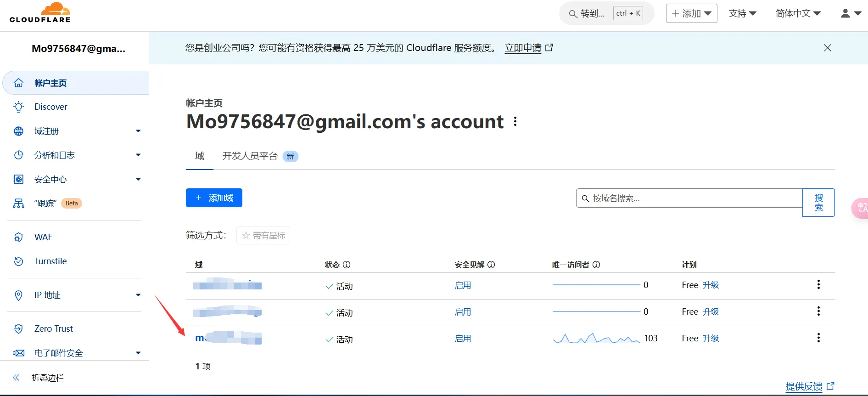Click the pink translate floating icon
The width and height of the screenshot is (868, 396).
click(860, 208)
